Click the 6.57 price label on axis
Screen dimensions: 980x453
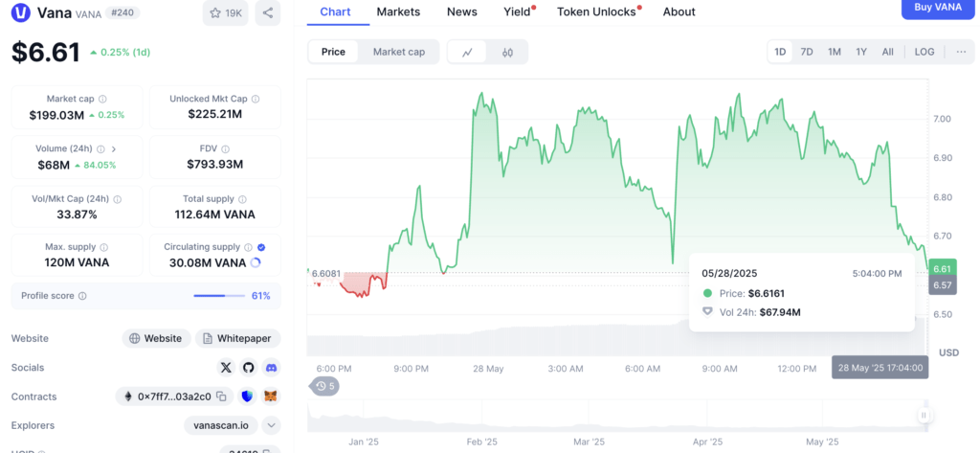coord(942,285)
